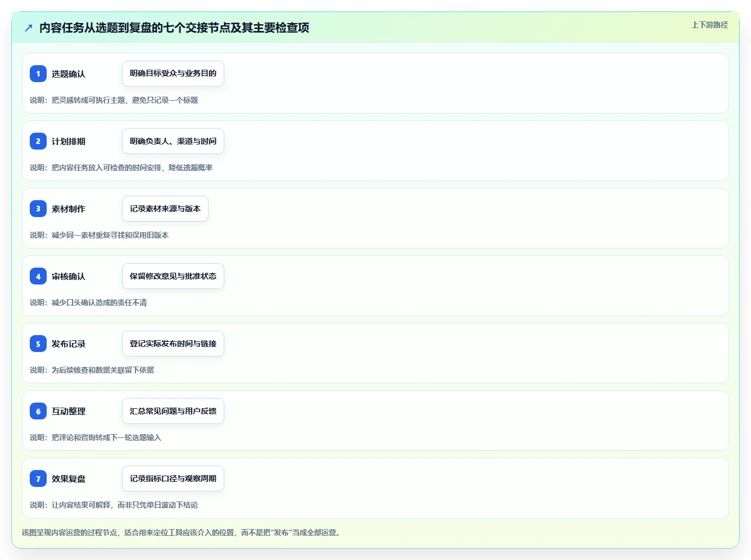Click the number 1 badge for 选题确认
This screenshot has height=560, width=751.
pyautogui.click(x=38, y=74)
